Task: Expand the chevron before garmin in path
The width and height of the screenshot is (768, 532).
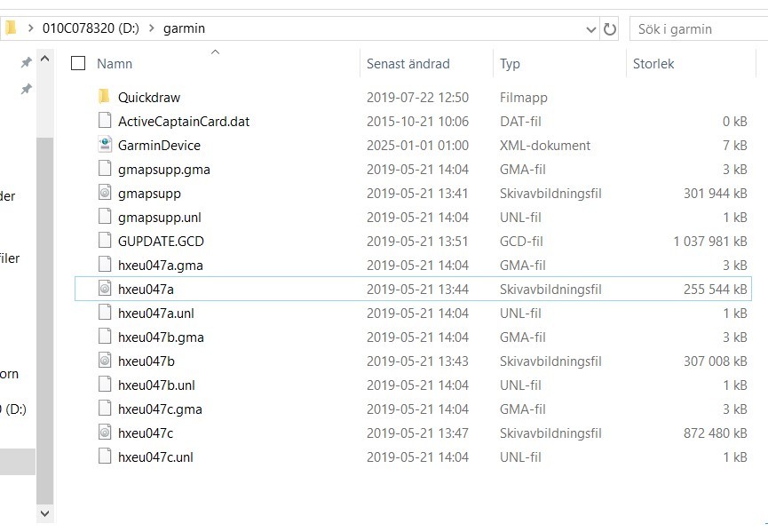Action: 151,28
